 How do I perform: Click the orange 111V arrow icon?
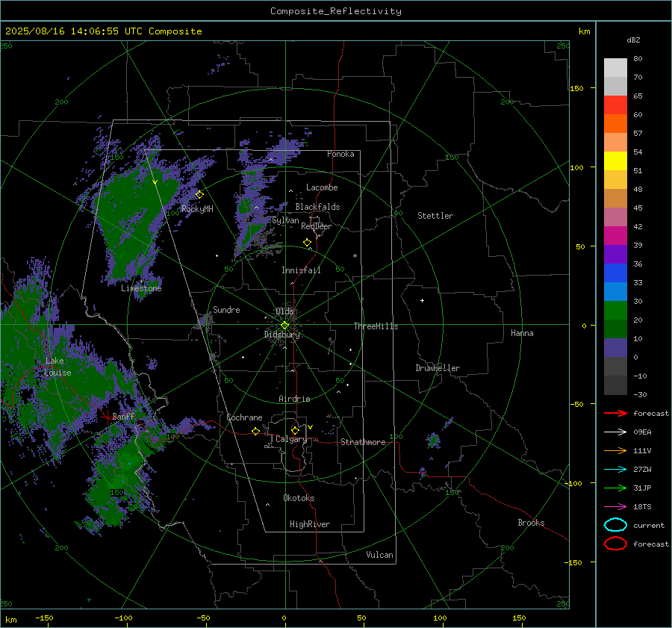point(615,450)
